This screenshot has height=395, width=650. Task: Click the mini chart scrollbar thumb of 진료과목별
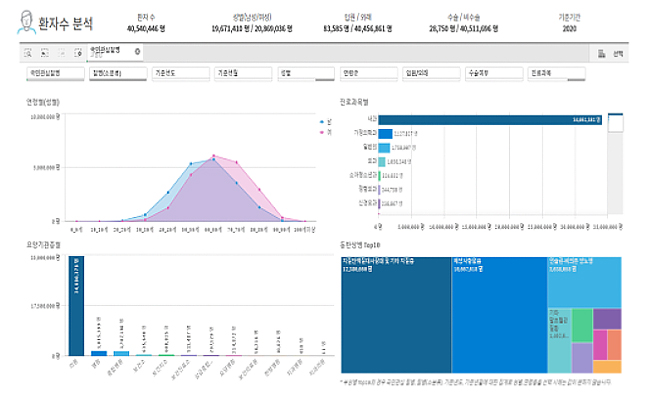(615, 123)
